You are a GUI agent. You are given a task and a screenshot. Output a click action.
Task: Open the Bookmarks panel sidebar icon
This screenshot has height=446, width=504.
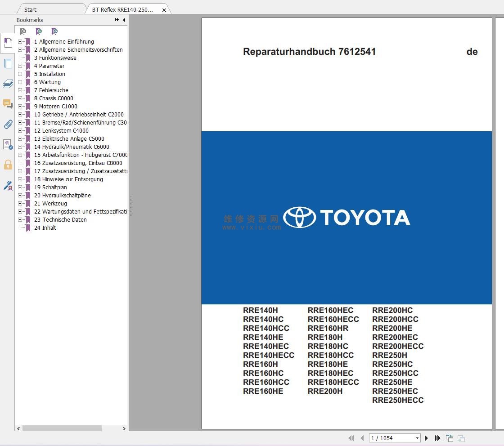click(x=8, y=43)
